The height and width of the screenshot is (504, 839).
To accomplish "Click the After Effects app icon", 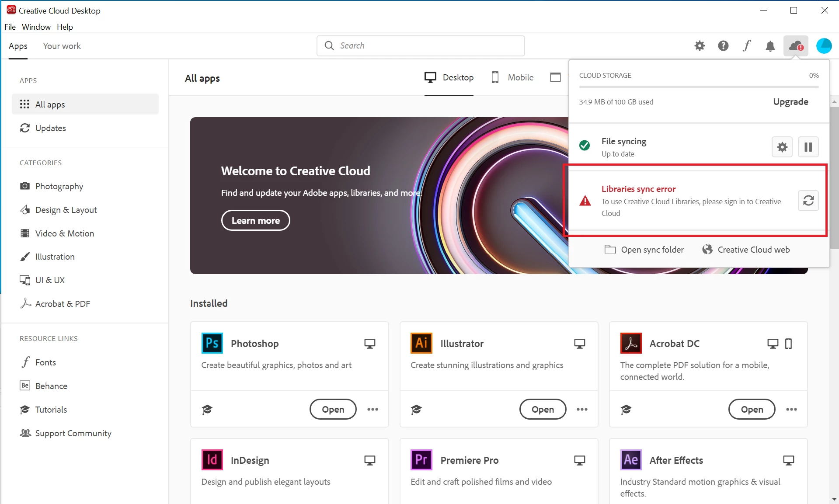I will point(631,460).
